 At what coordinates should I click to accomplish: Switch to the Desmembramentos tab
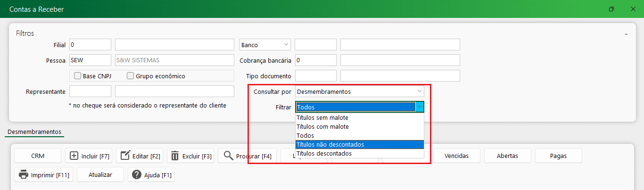34,132
